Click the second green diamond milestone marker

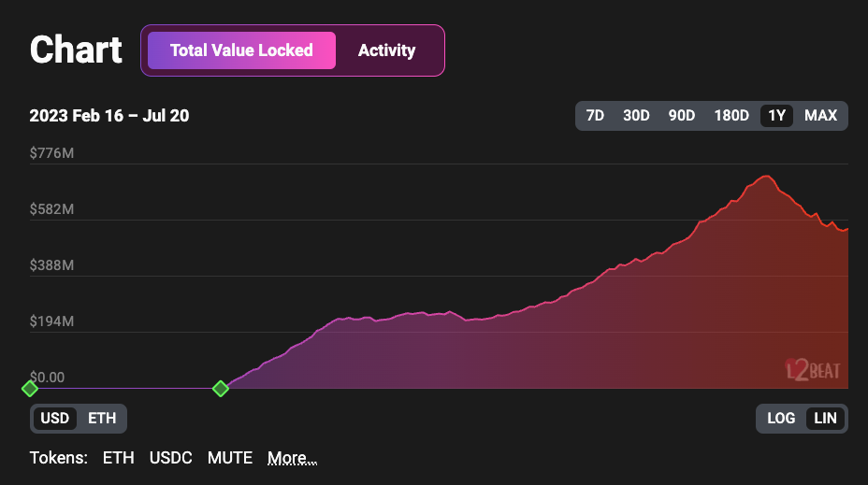click(221, 388)
